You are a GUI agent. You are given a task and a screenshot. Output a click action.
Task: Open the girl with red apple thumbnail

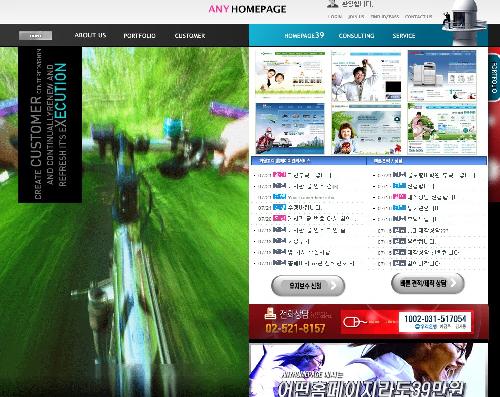[366, 129]
